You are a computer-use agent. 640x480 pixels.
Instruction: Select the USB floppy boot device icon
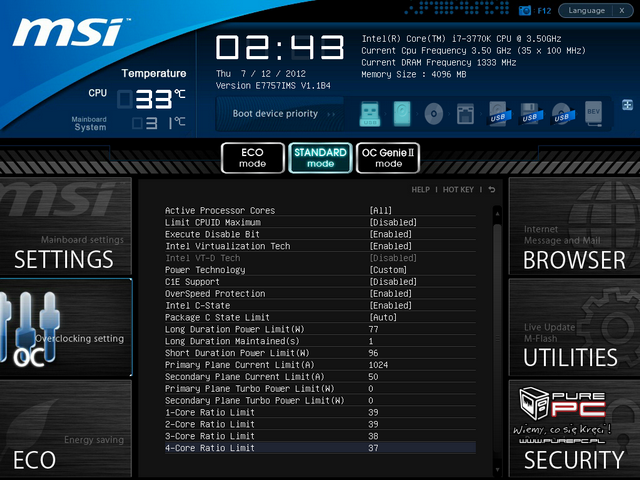point(530,114)
